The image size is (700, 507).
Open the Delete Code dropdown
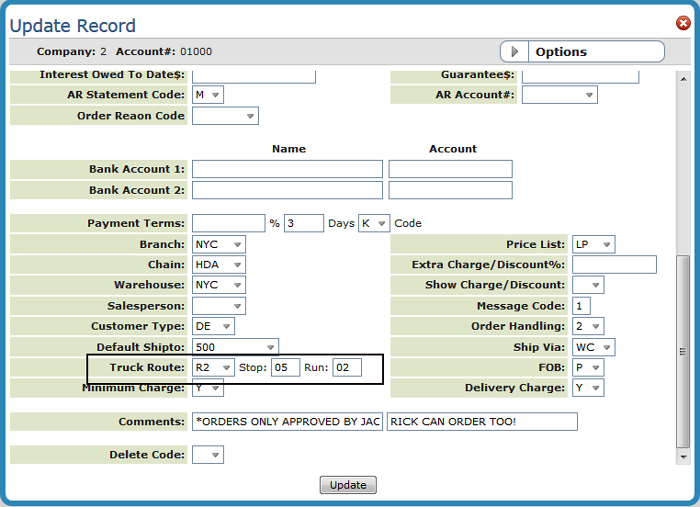pyautogui.click(x=208, y=455)
